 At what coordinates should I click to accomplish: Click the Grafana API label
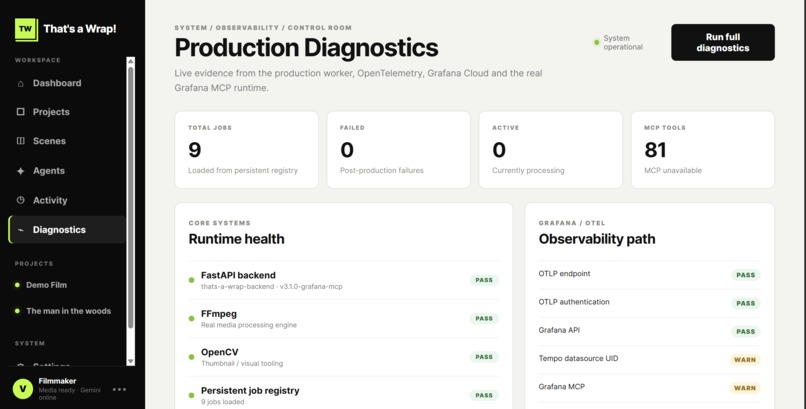coord(559,330)
